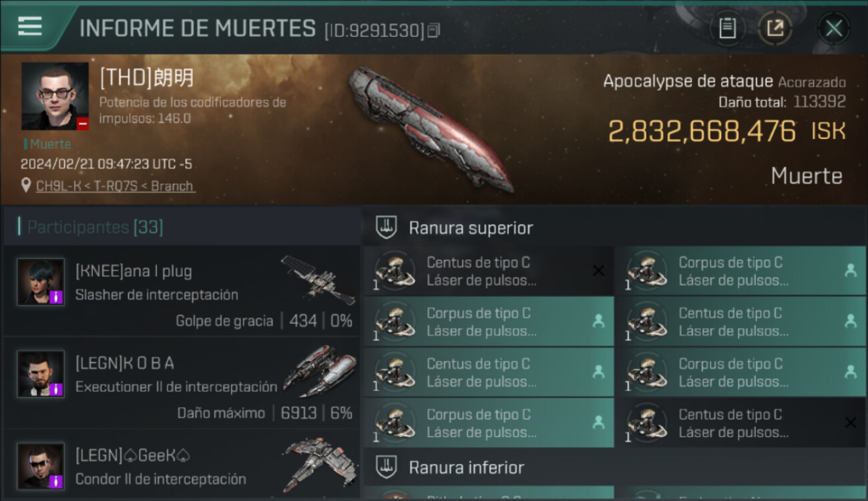
Task: Open ana I plug's portrait
Action: tap(41, 282)
